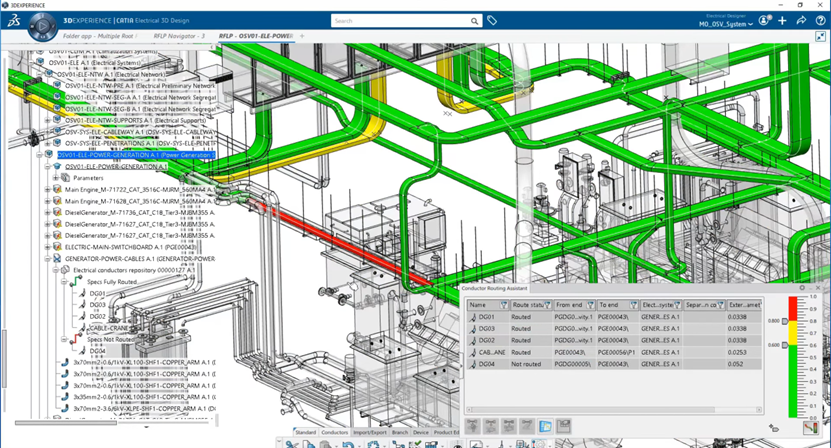Screen dimensions: 831x448
Task: Switch to RFLP Navigator - 3 tab
Action: [179, 36]
